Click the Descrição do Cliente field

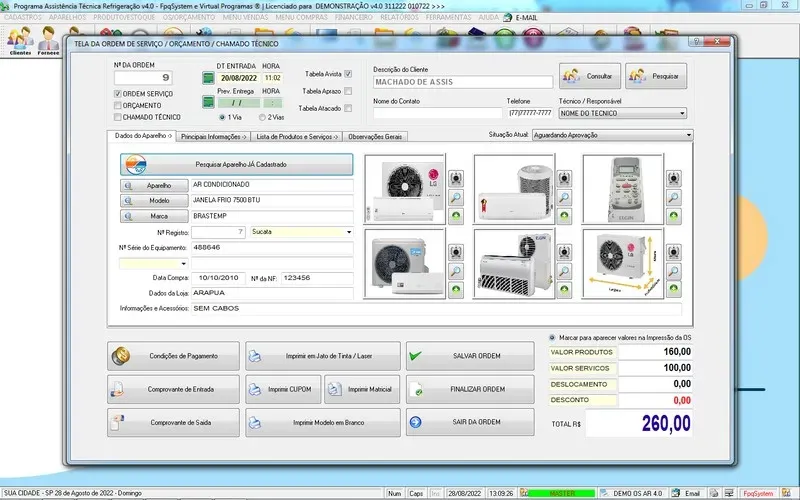[462, 83]
